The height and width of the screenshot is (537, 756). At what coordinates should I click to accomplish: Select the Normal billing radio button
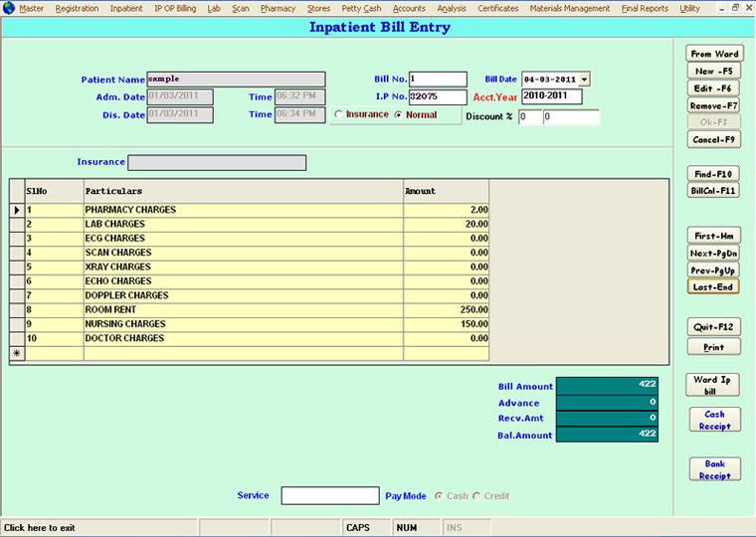399,114
